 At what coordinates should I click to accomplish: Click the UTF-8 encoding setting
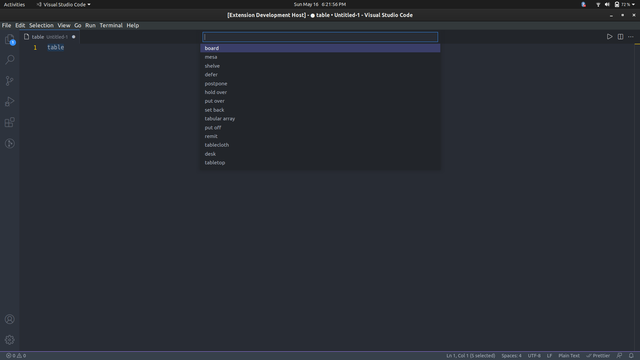point(534,356)
